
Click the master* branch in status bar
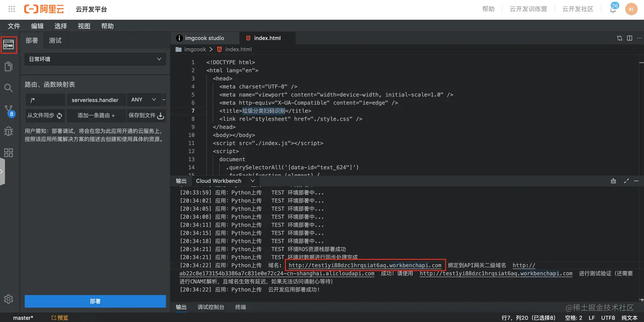point(23,318)
